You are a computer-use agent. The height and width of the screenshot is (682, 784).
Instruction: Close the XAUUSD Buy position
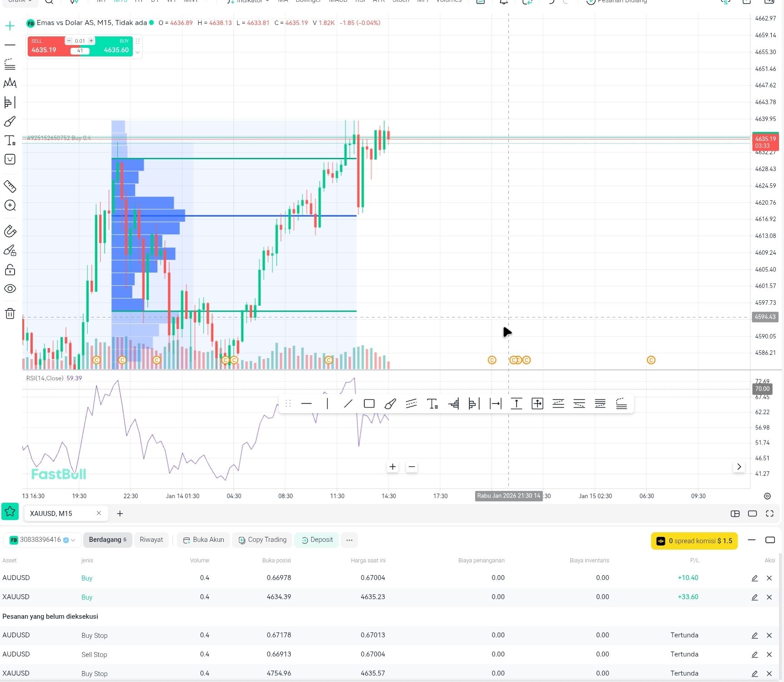(769, 597)
